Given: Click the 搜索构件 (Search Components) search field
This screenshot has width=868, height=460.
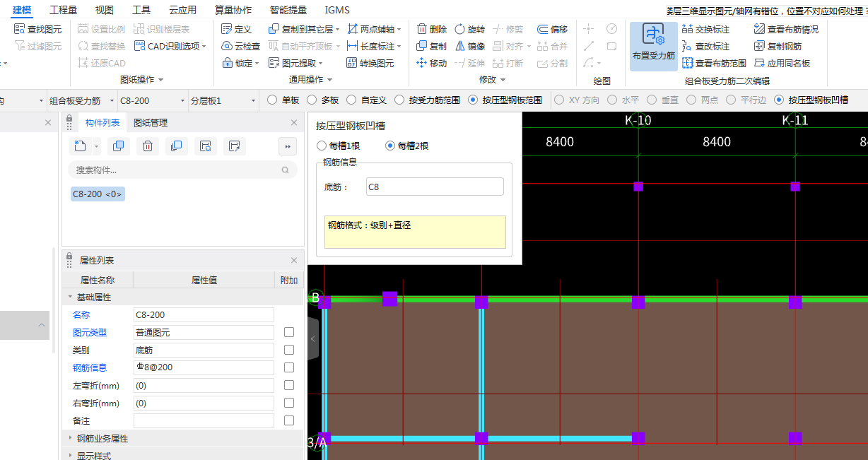Looking at the screenshot, I should coord(182,170).
